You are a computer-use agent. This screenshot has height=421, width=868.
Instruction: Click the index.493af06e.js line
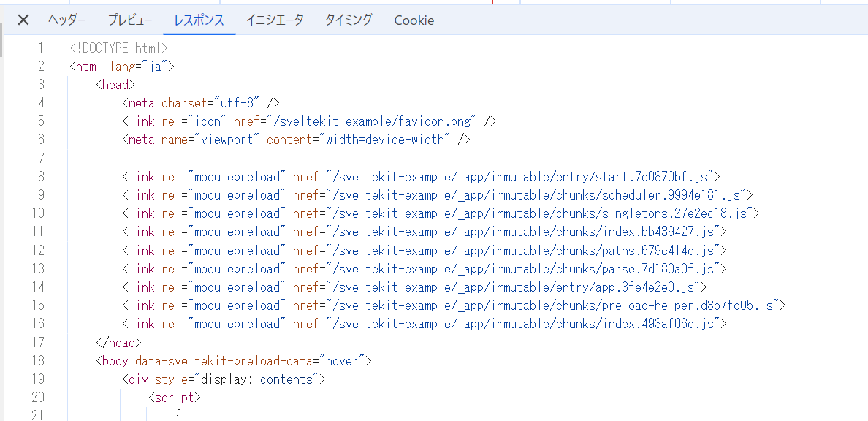click(x=425, y=324)
